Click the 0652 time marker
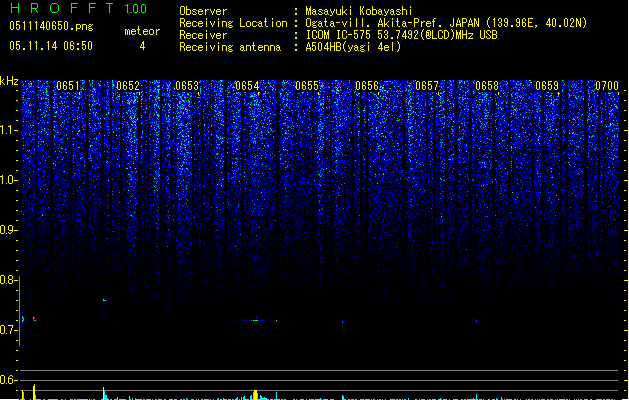This screenshot has height=400, width=629. pos(128,86)
